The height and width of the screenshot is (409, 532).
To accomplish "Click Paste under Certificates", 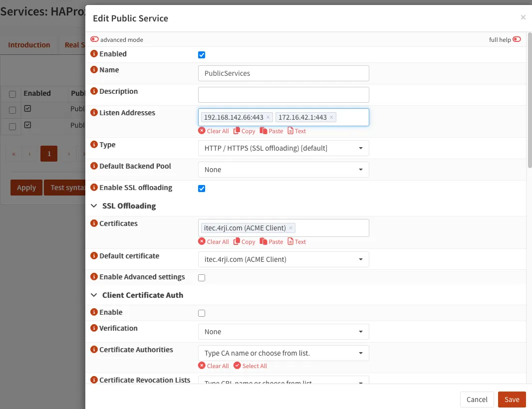I will coord(271,242).
